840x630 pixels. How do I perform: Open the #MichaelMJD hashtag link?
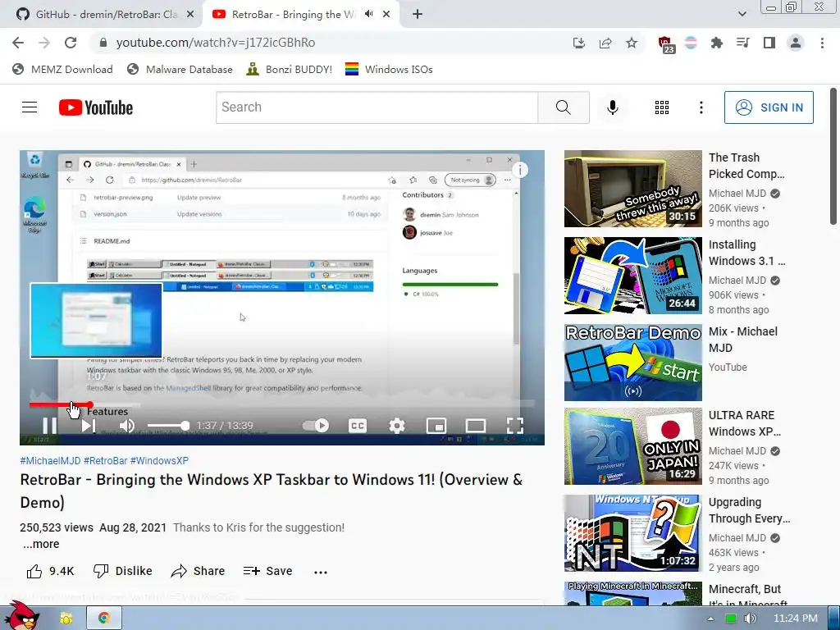coord(50,461)
